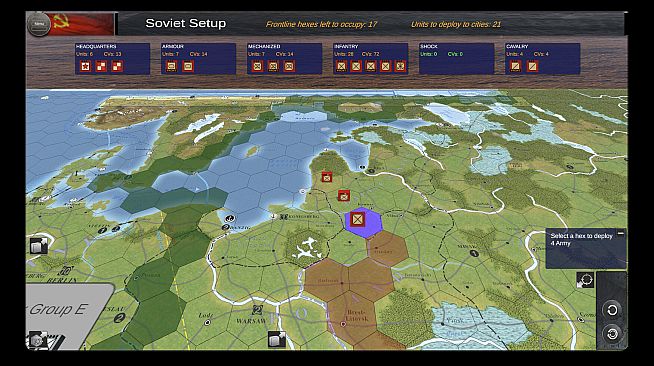This screenshot has height=366, width=654.
Task: Click the CAVALRY heading
Action: tap(517, 46)
